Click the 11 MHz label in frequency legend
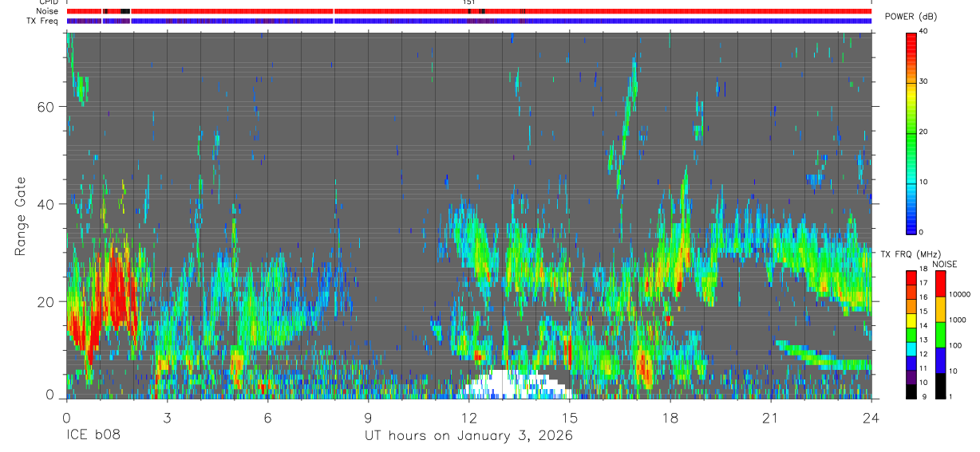Image resolution: width=980 pixels, height=452 pixels. pos(923,368)
